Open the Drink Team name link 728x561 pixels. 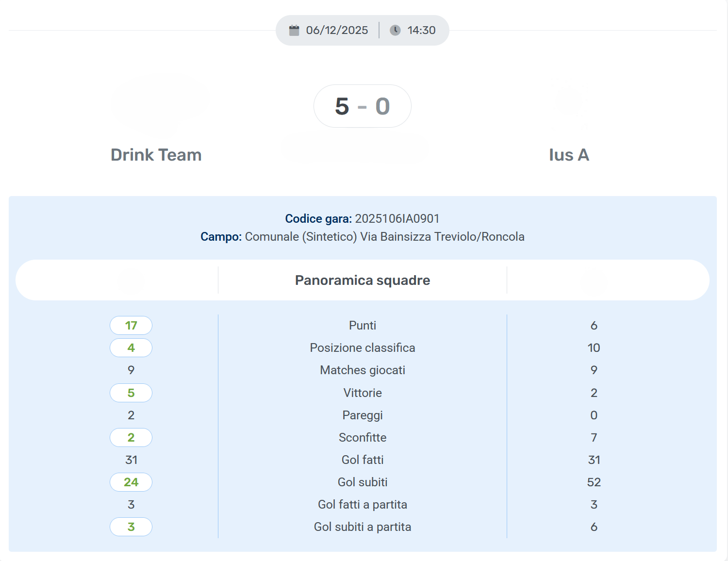coord(156,155)
